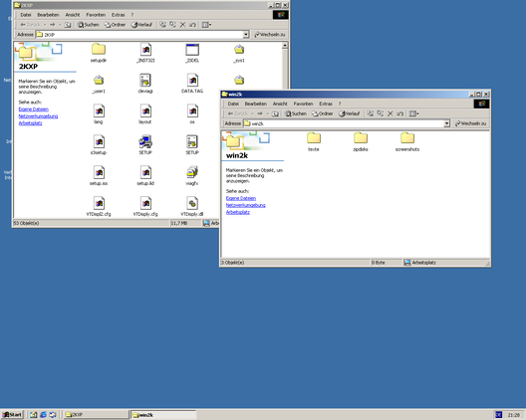Click the Copy To icon in win2k toolbar
This screenshot has height=420, width=526.
click(x=381, y=113)
